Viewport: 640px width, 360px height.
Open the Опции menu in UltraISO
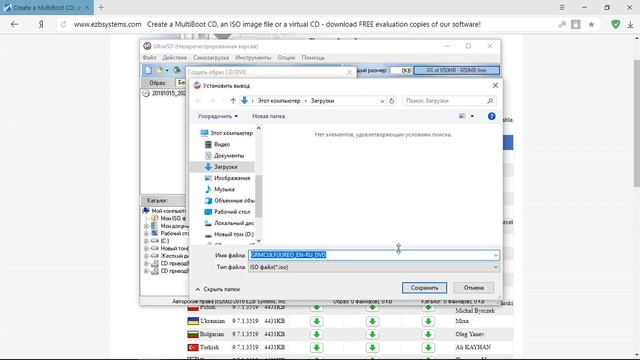pyautogui.click(x=286, y=58)
